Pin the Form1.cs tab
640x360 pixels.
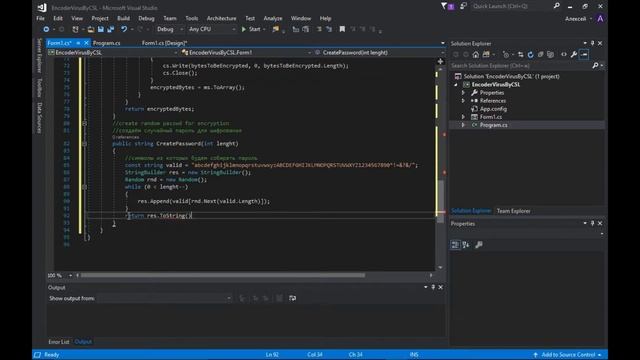[78, 43]
